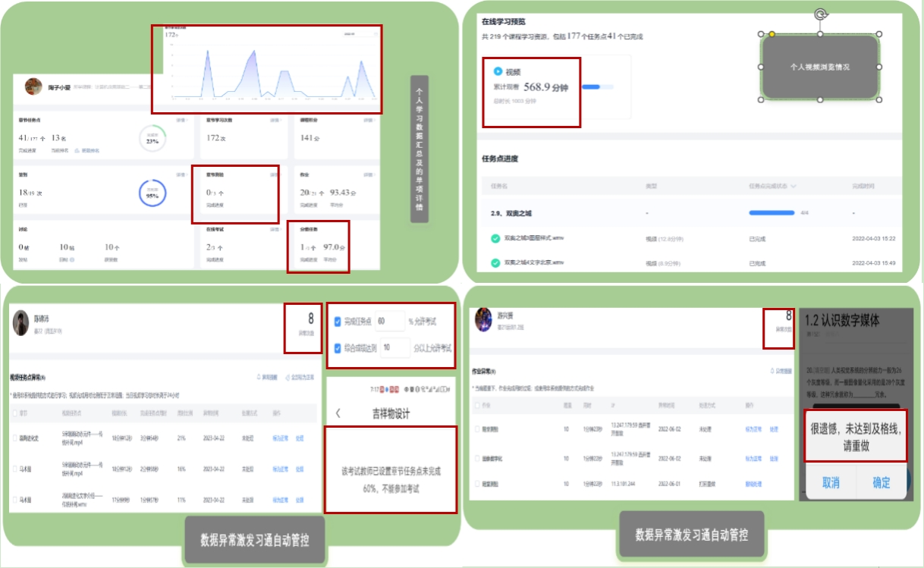924x568 pixels.
Task: Toggle the 完成任务点 checkbox
Action: tap(338, 322)
